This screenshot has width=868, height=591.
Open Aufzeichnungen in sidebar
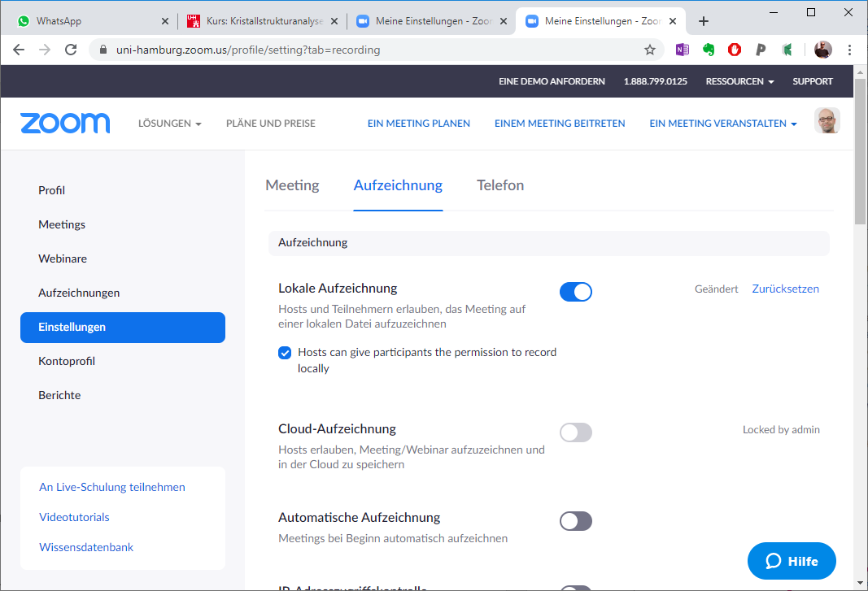tap(79, 293)
